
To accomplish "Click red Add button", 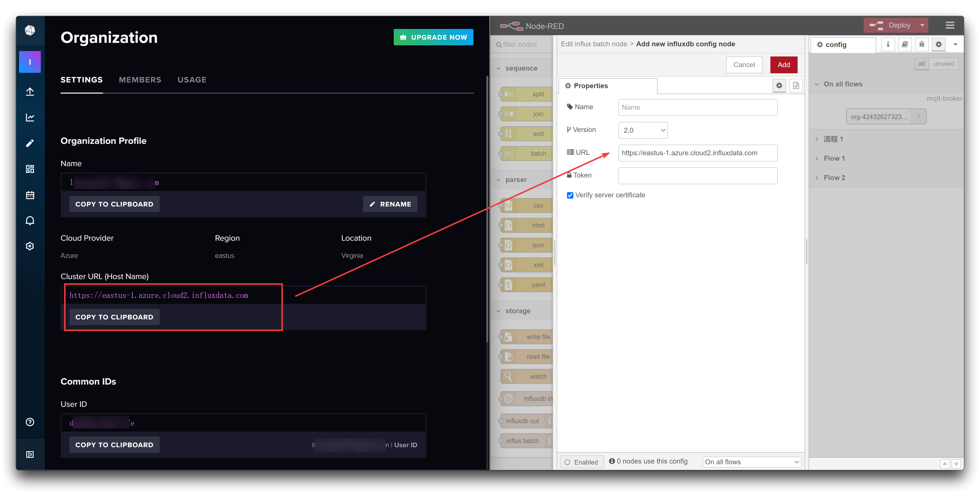I will 784,65.
